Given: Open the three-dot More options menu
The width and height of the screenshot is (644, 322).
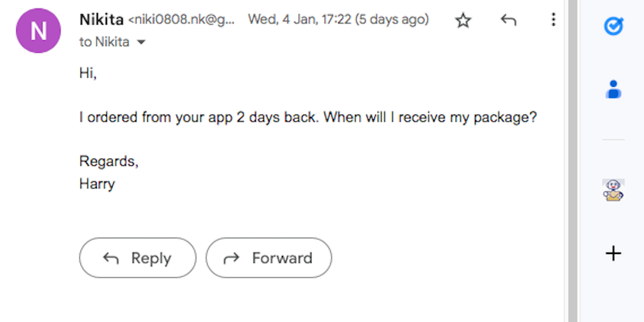Looking at the screenshot, I should tap(553, 20).
